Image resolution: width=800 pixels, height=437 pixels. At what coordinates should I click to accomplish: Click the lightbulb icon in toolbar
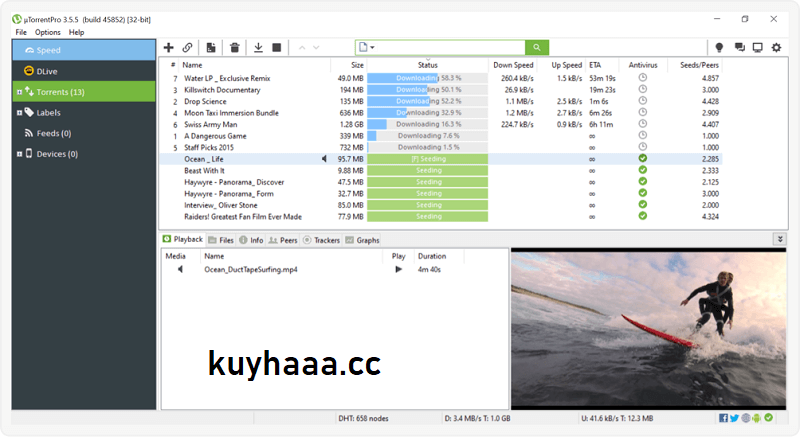click(x=719, y=47)
